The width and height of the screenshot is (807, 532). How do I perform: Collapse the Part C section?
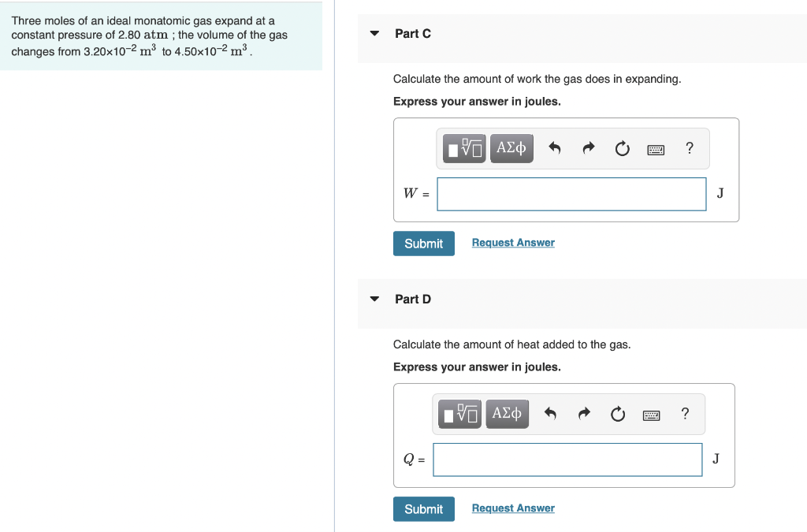[374, 33]
